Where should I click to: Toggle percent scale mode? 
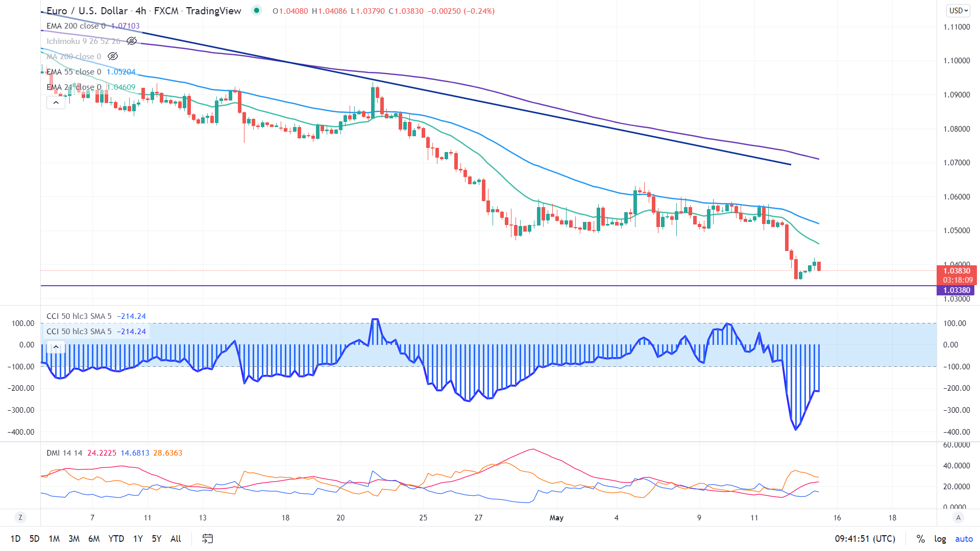pos(920,538)
